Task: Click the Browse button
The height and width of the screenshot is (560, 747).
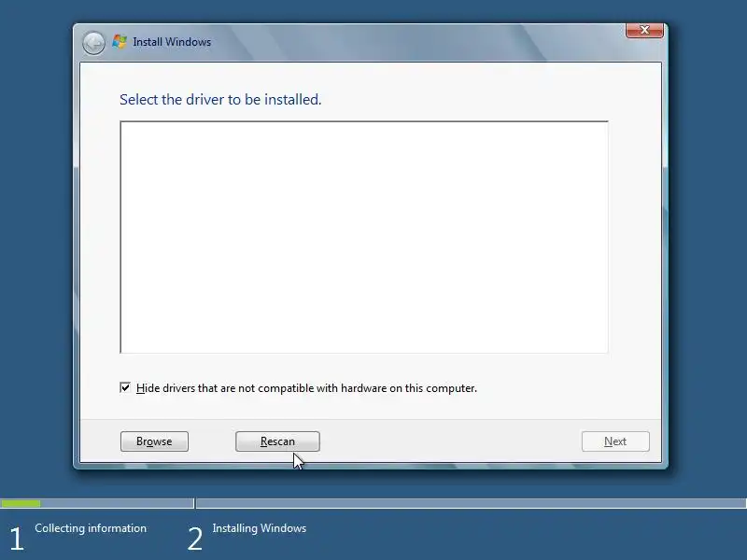Action: pyautogui.click(x=154, y=441)
